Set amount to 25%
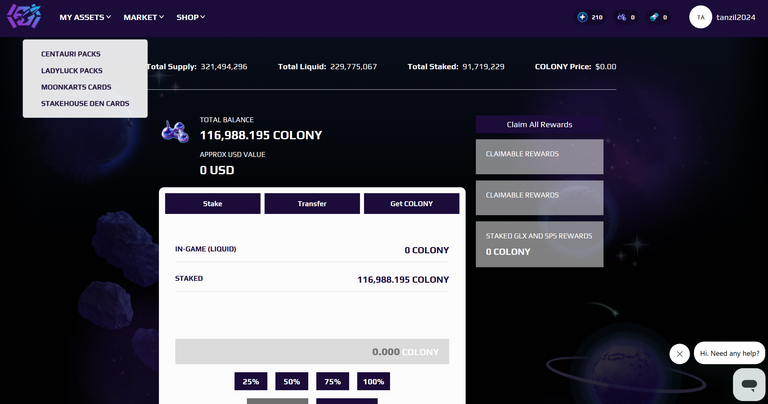Screen dimensions: 768x404 pyautogui.click(x=251, y=381)
